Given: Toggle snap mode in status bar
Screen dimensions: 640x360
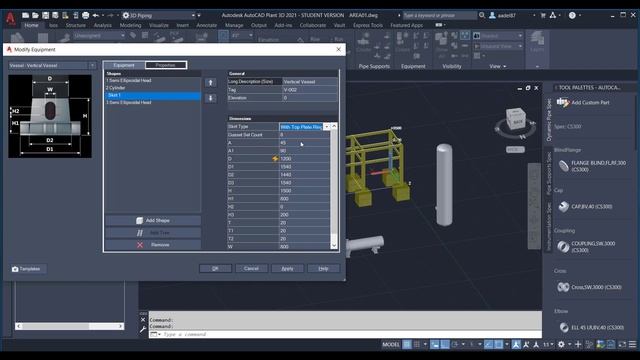Looking at the screenshot, I should coord(417,344).
